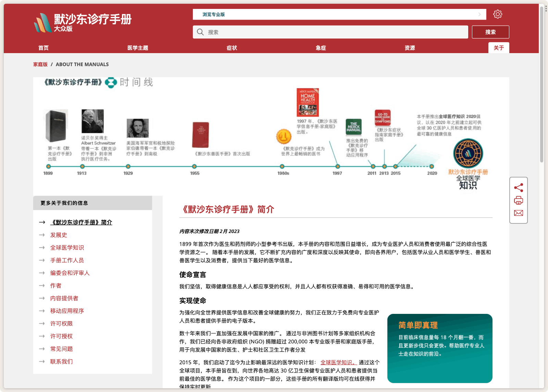Click the first Merck Manual black book image
Image resolution: width=548 pixels, height=392 pixels.
pos(57,126)
